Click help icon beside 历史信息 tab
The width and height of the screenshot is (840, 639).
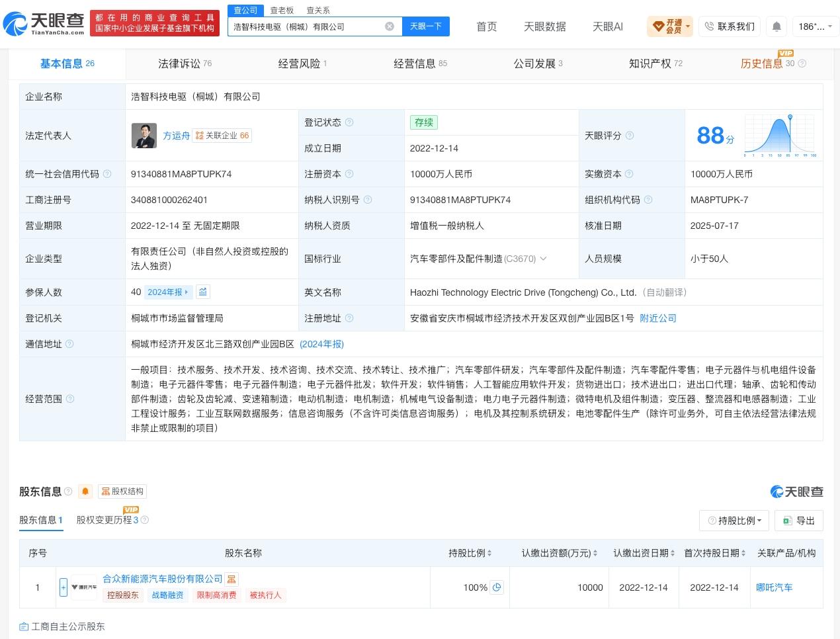pos(802,64)
